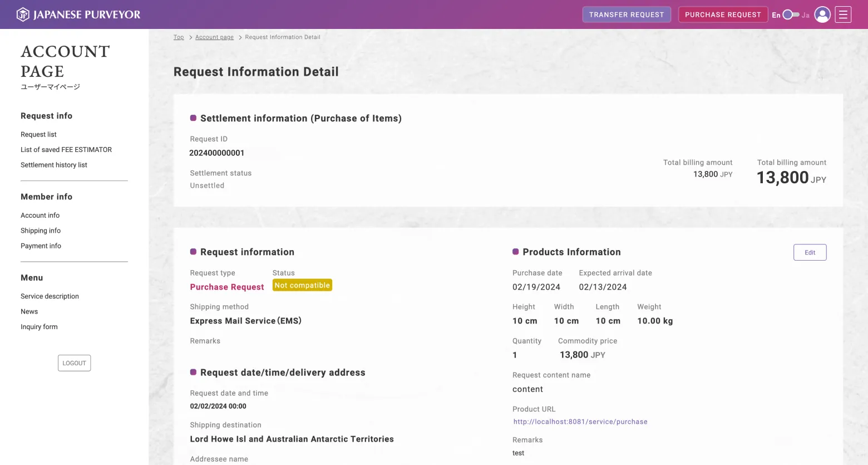The height and width of the screenshot is (465, 868).
Task: Open Account info in sidebar
Action: coord(40,216)
